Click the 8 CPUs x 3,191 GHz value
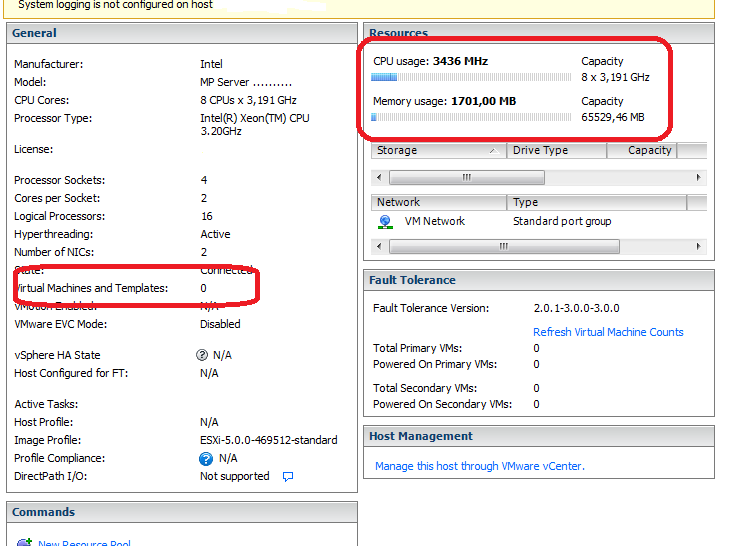Screen dimensions: 729x546 click(248, 100)
